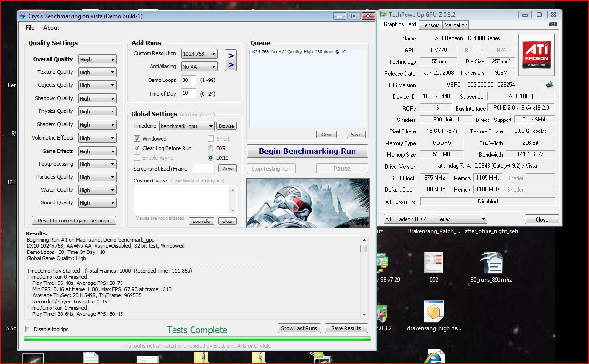
Task: Click the Crysis Benchmarking title bar icon
Action: click(22, 16)
